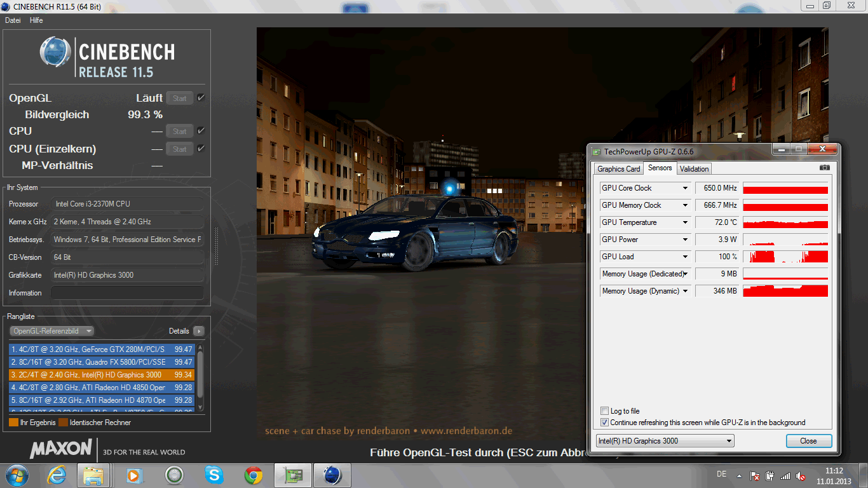Open Skype from the taskbar

[x=214, y=475]
